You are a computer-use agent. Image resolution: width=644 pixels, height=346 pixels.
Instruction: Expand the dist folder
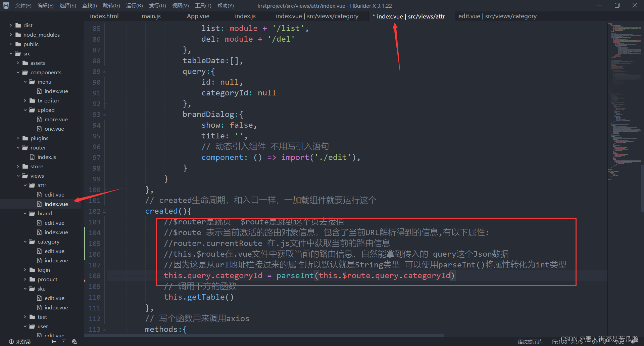[11, 25]
